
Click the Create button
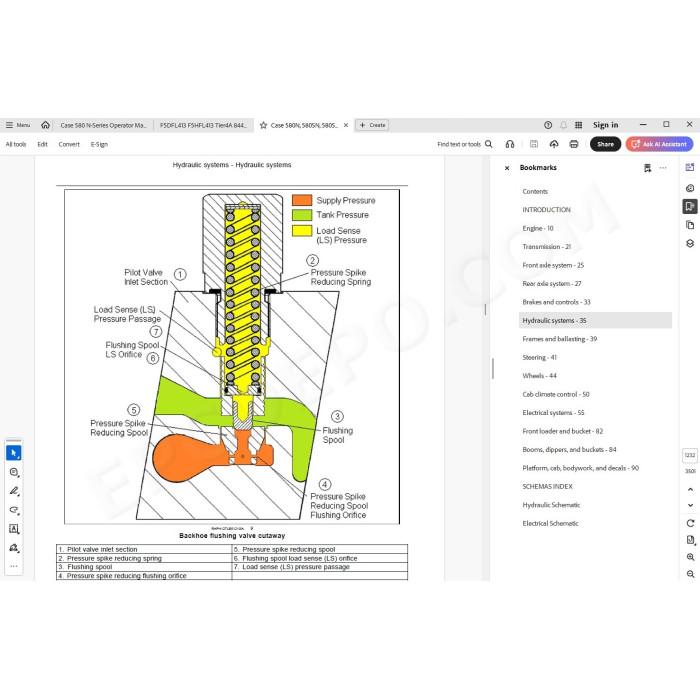[372, 125]
